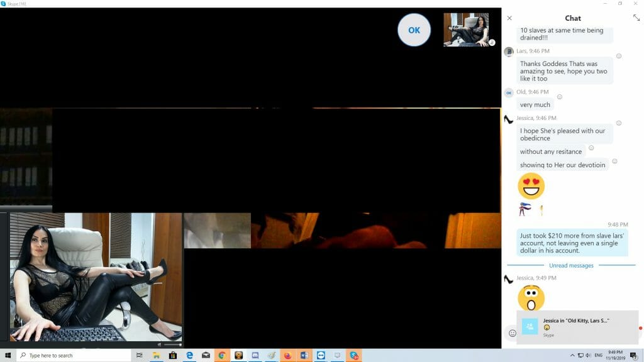Open the Skype notification toast from Jessica
This screenshot has height=362, width=644.
click(x=577, y=327)
